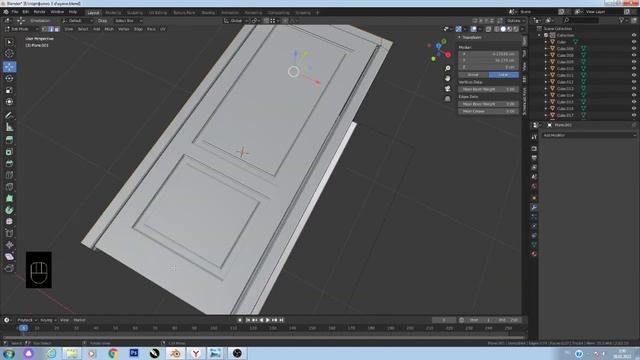Collapse the Transform panel in sidebar
Viewport: 640px width, 360px height.
[x=460, y=37]
